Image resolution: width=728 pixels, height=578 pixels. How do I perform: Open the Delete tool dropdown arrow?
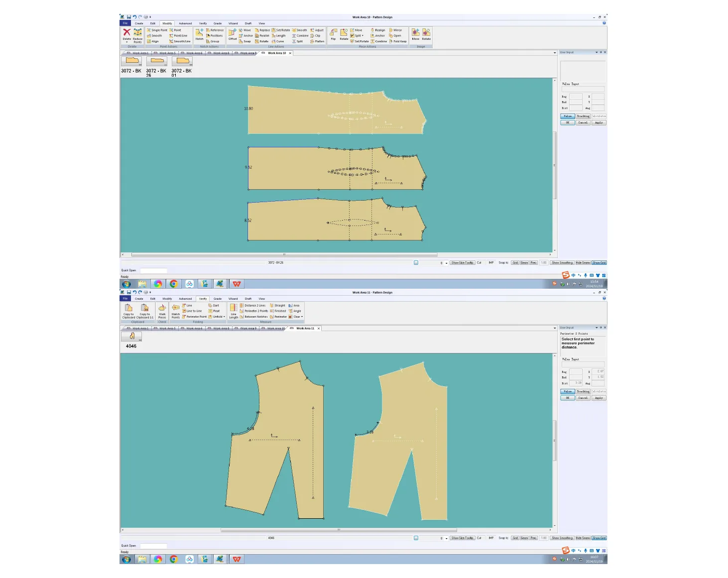tap(127, 42)
